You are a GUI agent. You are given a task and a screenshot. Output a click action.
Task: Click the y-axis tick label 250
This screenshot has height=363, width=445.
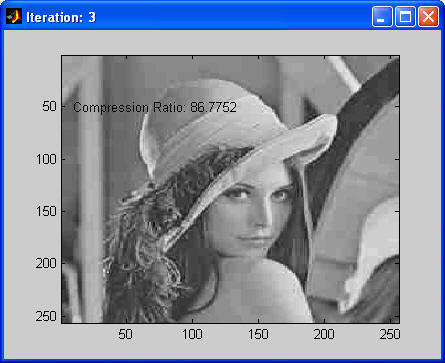tap(46, 316)
